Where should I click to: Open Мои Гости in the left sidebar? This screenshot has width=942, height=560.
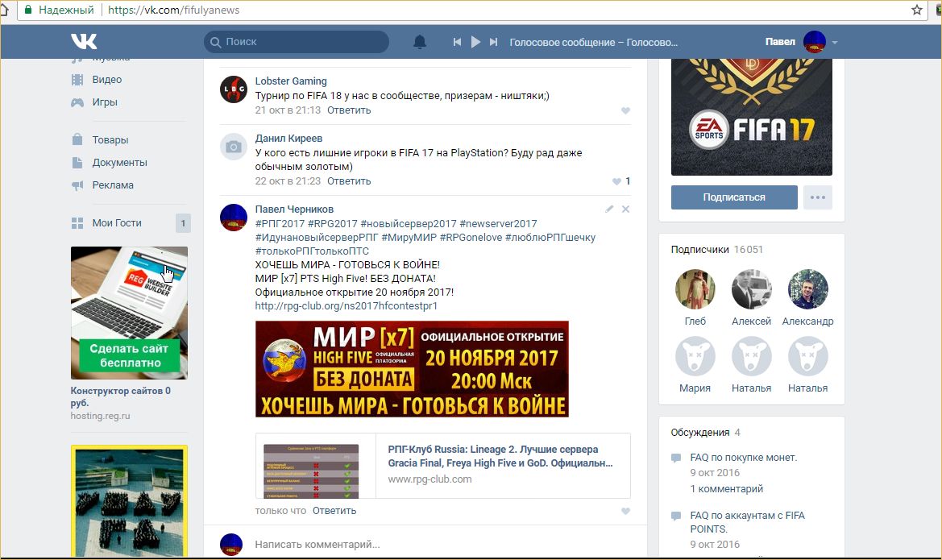click(116, 223)
